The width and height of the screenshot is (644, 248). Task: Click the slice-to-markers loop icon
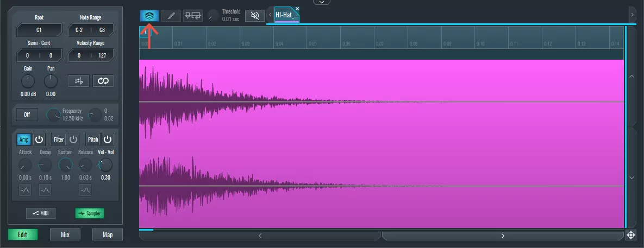[x=192, y=16]
